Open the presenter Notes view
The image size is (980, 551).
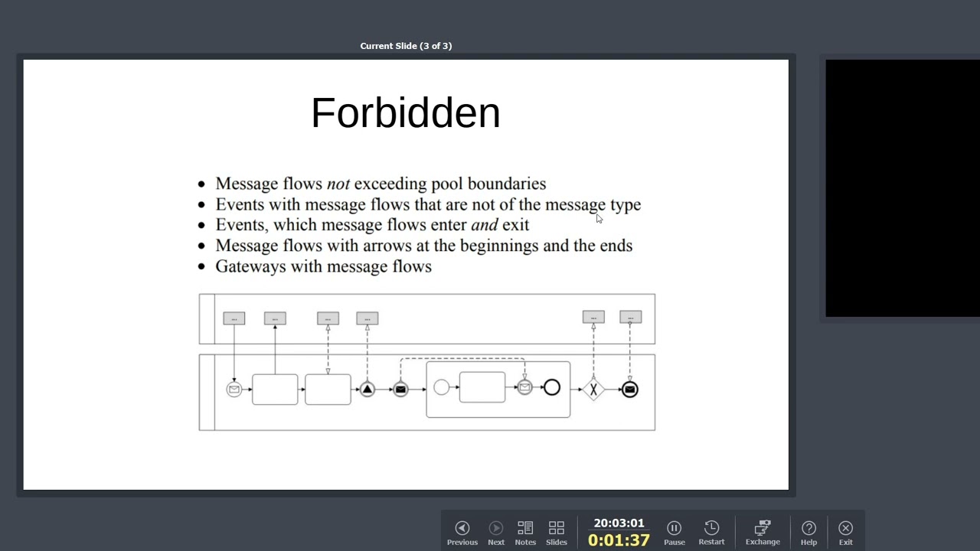[525, 533]
